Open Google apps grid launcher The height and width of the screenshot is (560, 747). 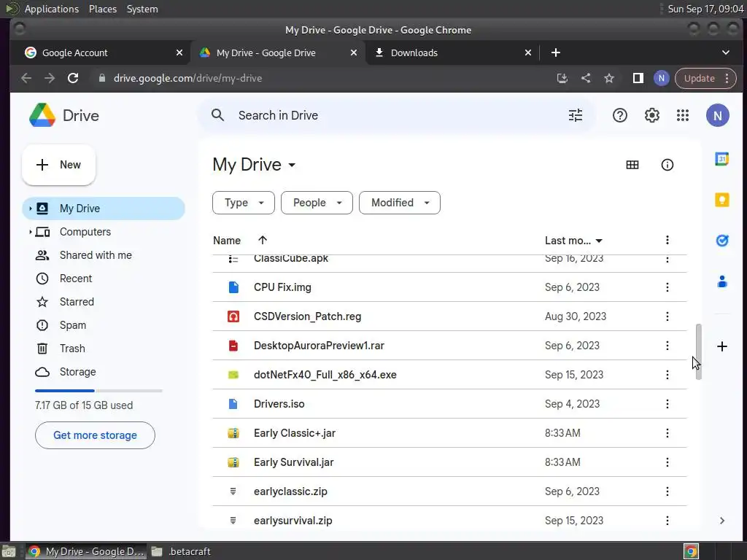coord(683,115)
